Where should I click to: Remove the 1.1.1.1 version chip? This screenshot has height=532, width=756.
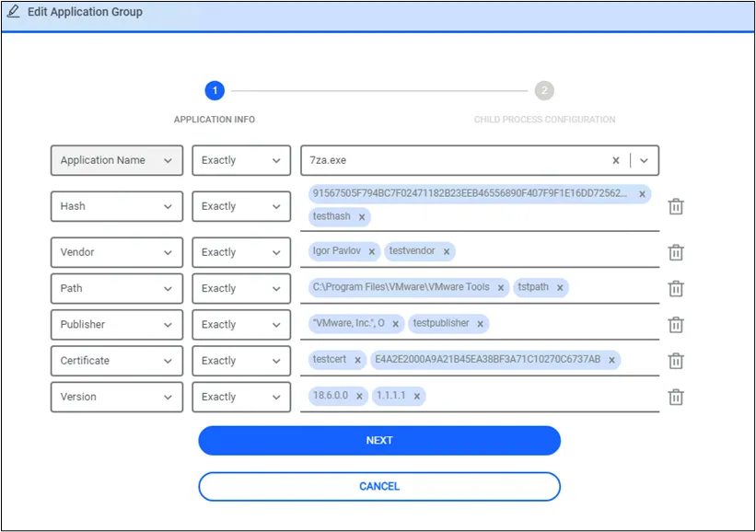point(416,396)
